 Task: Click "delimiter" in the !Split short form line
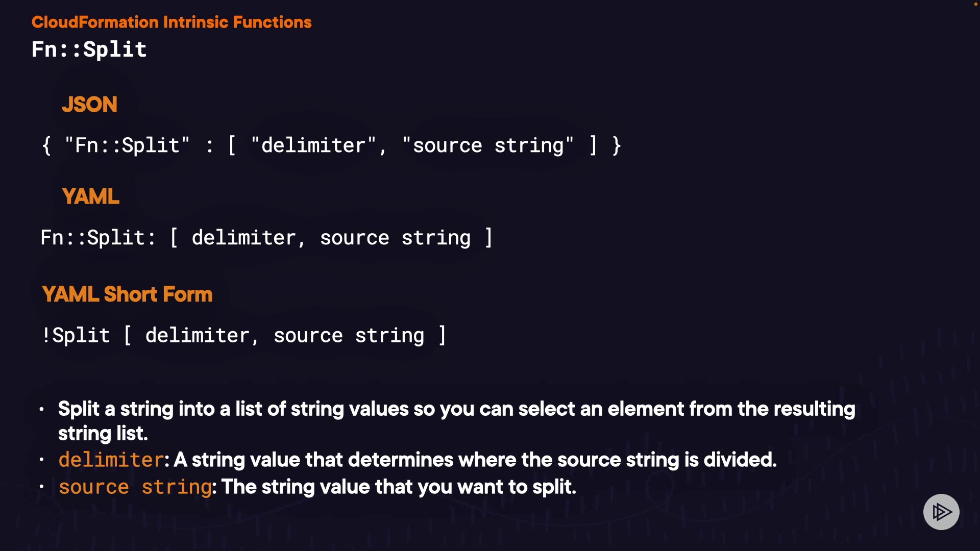[198, 336]
